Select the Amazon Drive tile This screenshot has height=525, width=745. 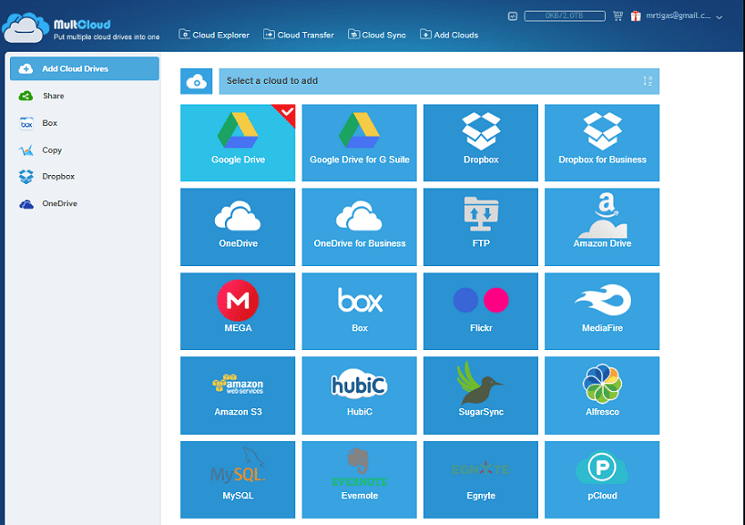pos(602,227)
